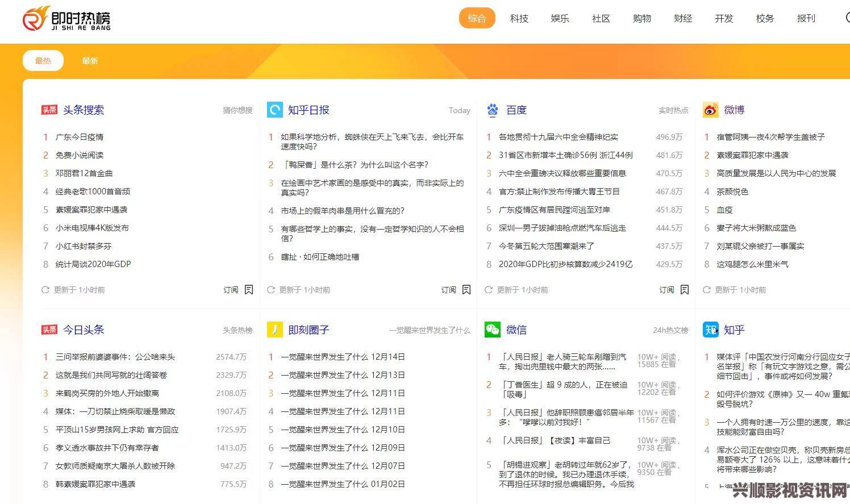Click the 今日头条 card icon

tap(49, 330)
